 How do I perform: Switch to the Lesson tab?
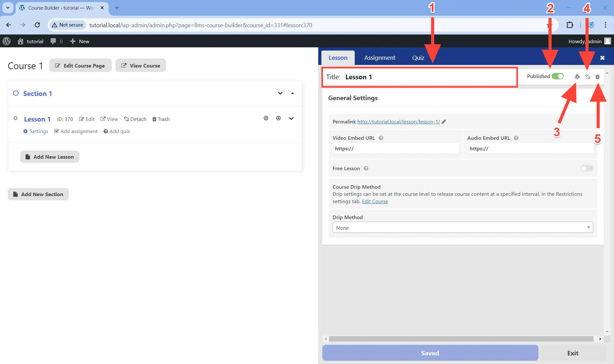pyautogui.click(x=338, y=58)
